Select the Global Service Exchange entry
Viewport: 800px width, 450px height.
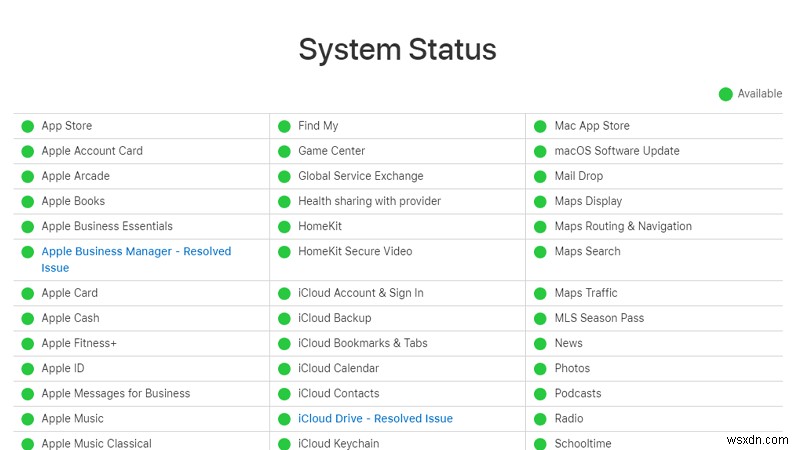[x=361, y=176]
